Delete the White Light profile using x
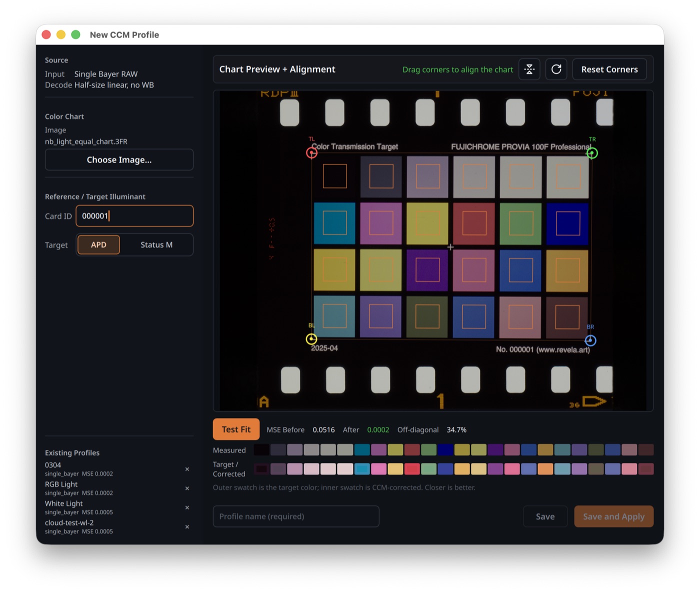This screenshot has height=592, width=700. coord(187,507)
